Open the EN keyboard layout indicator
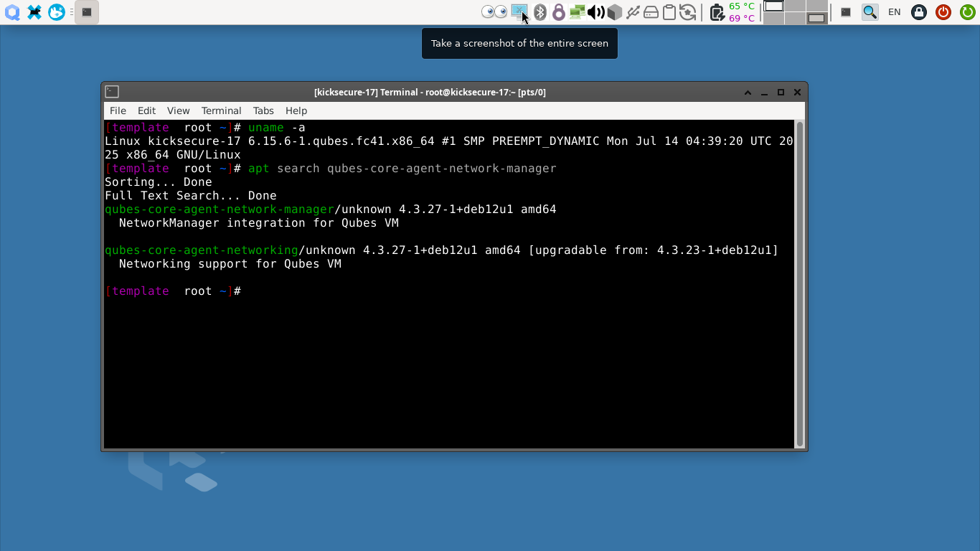The height and width of the screenshot is (551, 980). point(895,12)
